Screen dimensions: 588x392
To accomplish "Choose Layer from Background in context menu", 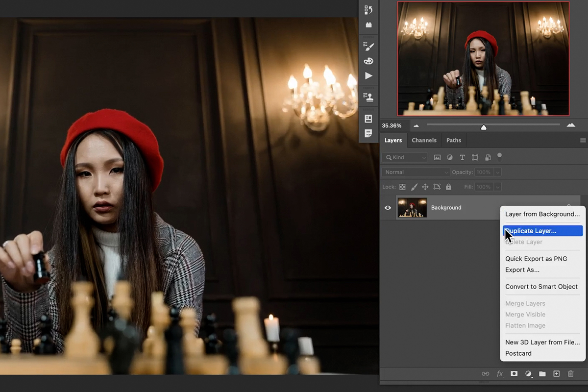I will 542,214.
